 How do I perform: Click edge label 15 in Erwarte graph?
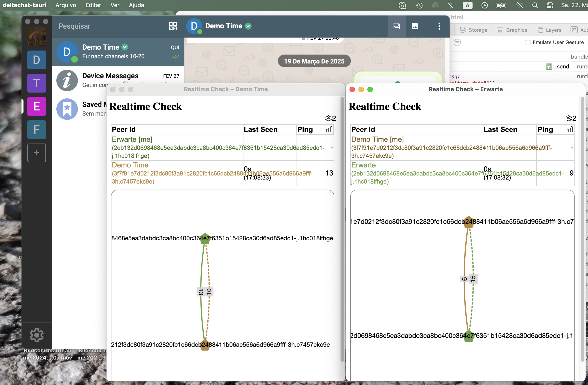coord(473,279)
